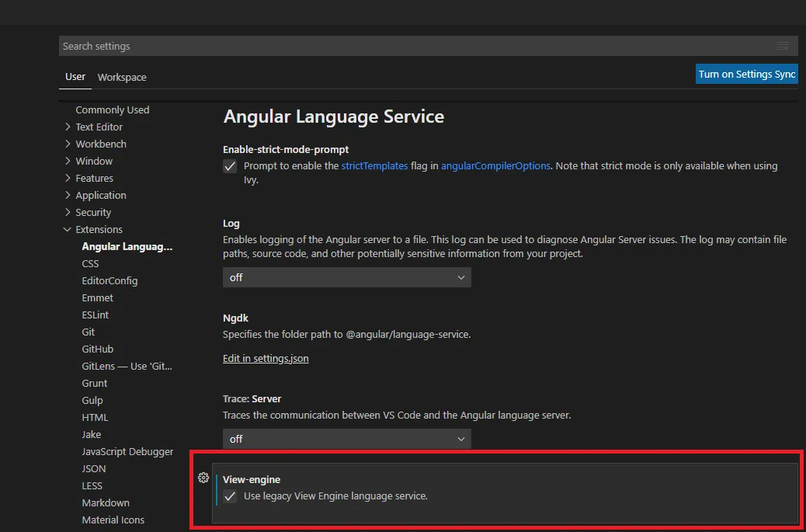Screen dimensions: 806x532
Task: Toggle the Enable-strict-mode-prompt checkbox
Action: [x=230, y=166]
